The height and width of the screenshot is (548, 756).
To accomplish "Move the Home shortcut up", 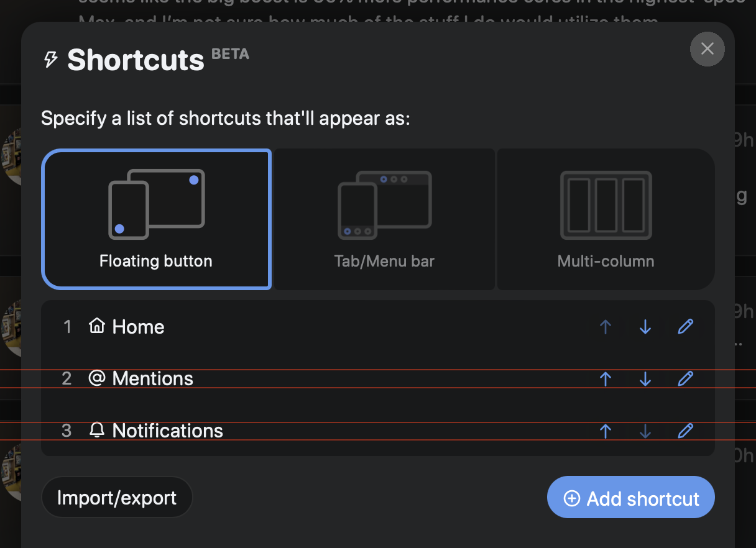I will pyautogui.click(x=606, y=326).
